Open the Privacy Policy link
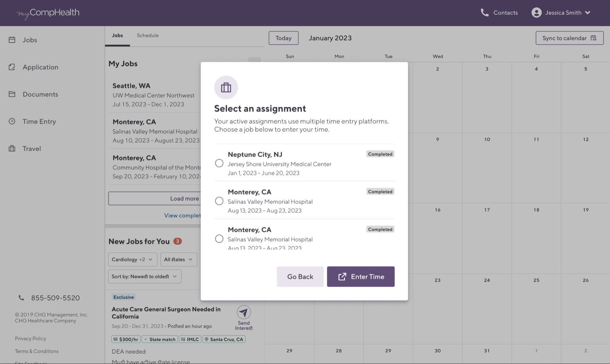Screen dimensions: 610x364 coord(30,338)
